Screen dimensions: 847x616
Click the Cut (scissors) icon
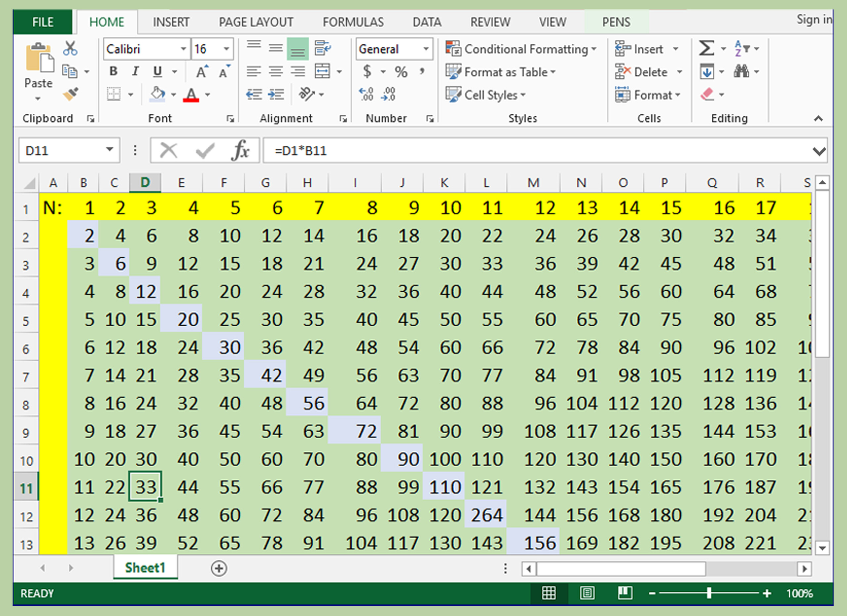pos(70,48)
